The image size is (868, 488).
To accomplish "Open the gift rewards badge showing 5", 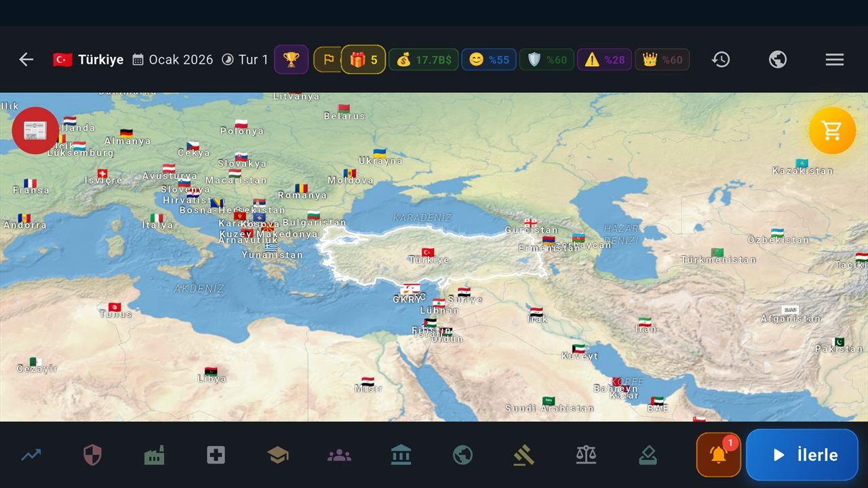I will click(363, 60).
